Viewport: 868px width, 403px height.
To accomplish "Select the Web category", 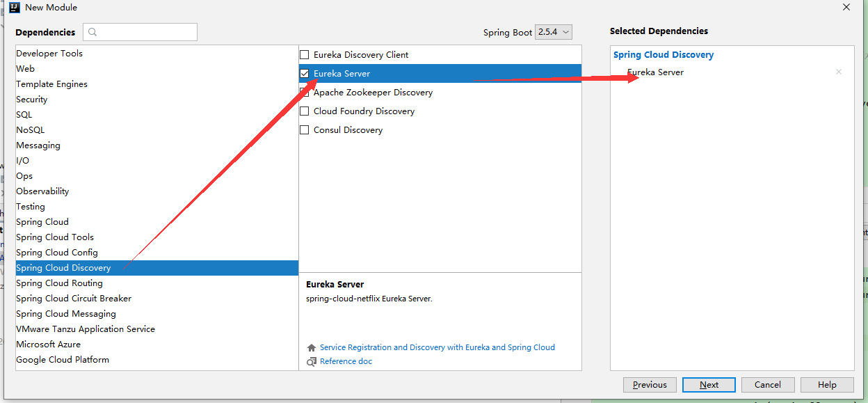I will point(157,69).
